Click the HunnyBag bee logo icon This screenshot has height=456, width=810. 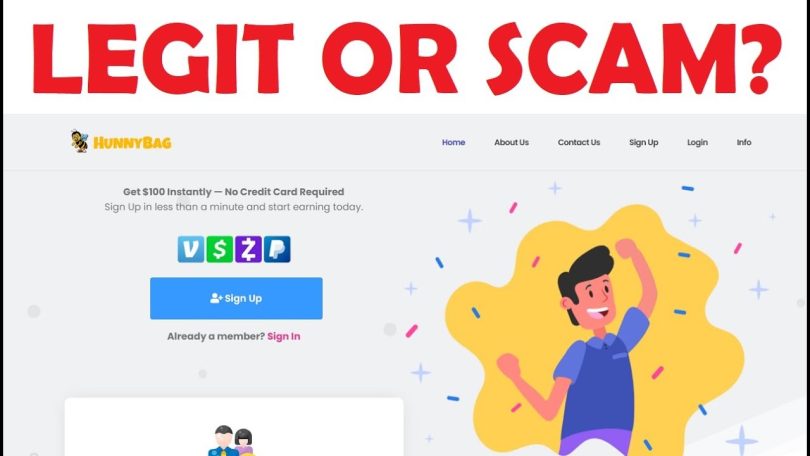point(80,141)
